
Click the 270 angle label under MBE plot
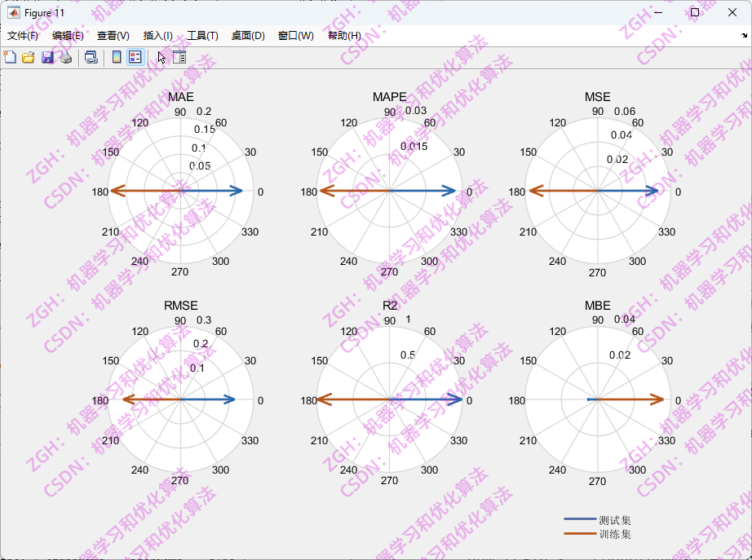(597, 482)
